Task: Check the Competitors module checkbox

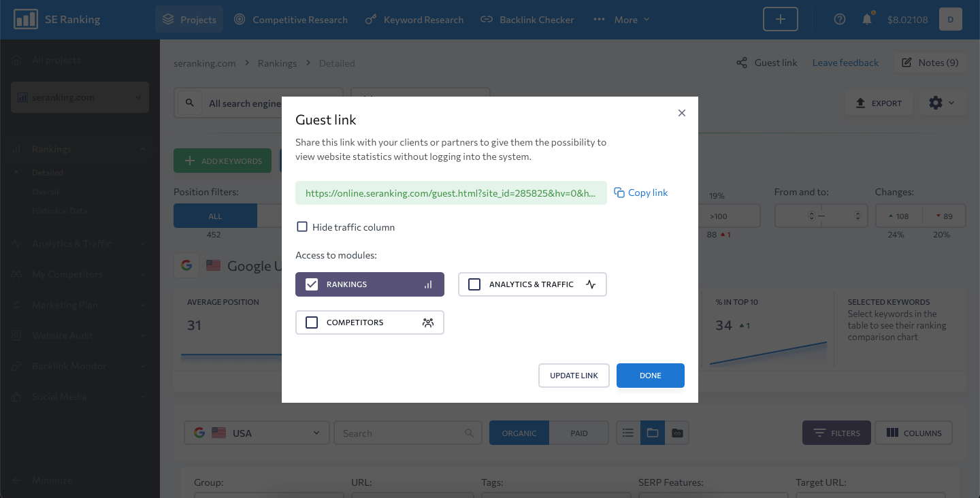Action: (x=312, y=322)
